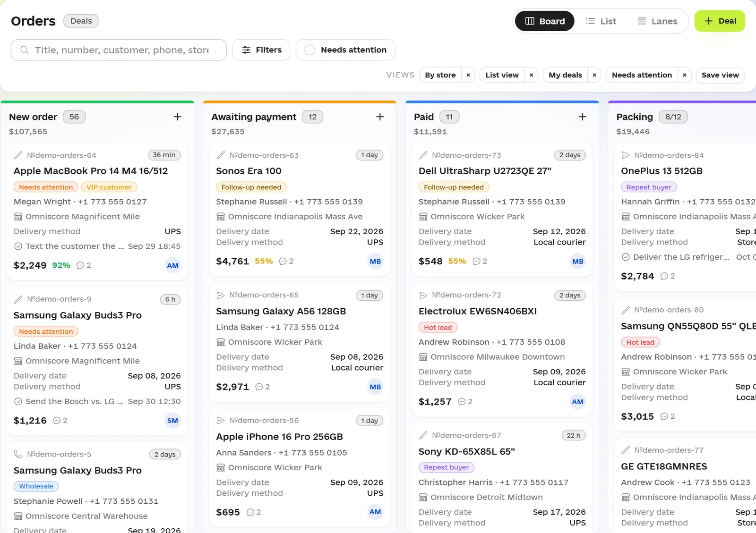Click the send icon on demo-orders-65 card
Screen dimensions: 756x533
(x=220, y=295)
